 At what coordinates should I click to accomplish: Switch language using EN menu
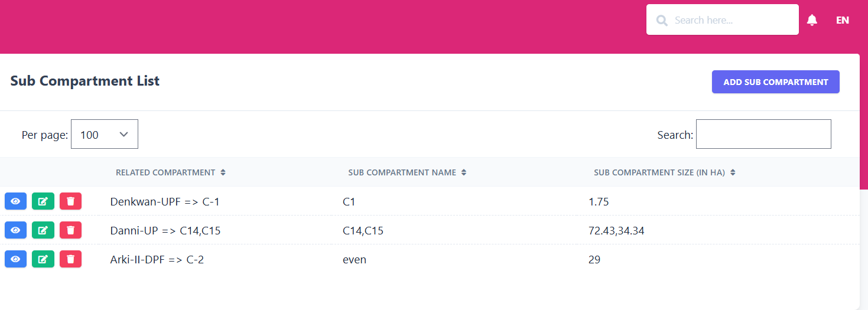point(842,20)
